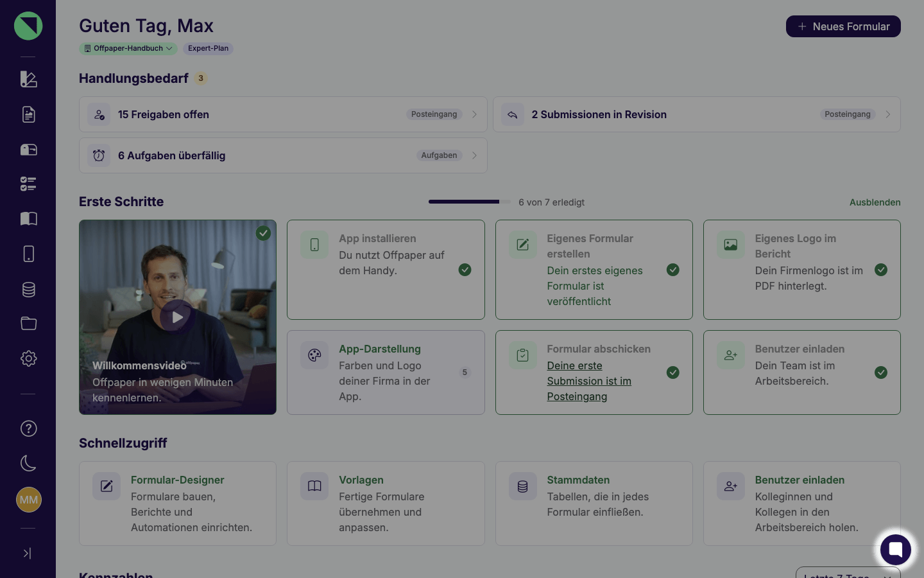Click chevron on 15 Freigaben offen row
924x578 pixels.
click(474, 114)
